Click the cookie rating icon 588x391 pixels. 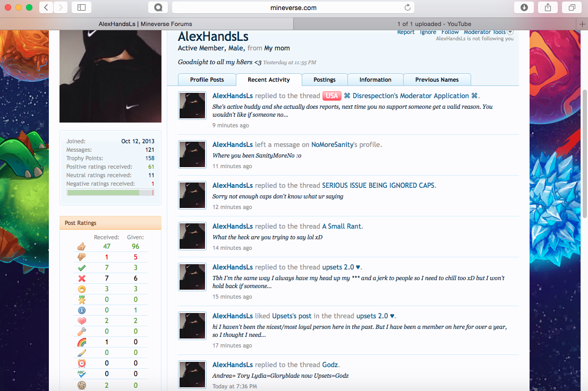81,385
